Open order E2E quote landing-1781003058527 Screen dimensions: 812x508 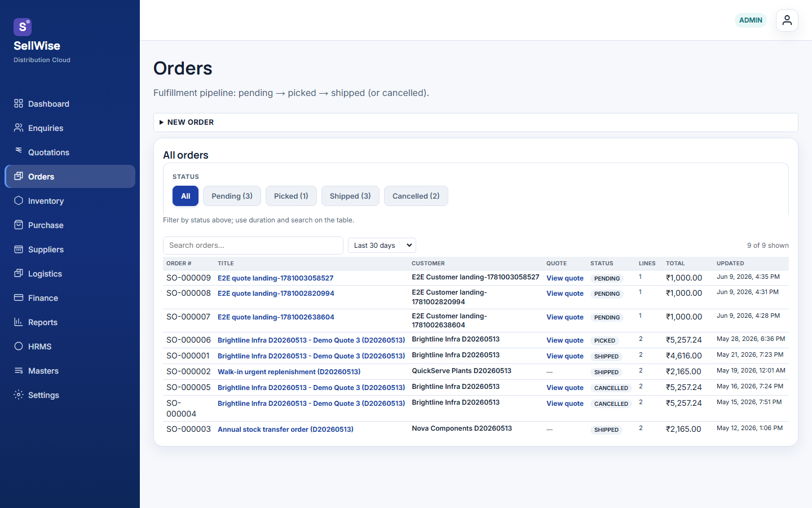pos(275,278)
